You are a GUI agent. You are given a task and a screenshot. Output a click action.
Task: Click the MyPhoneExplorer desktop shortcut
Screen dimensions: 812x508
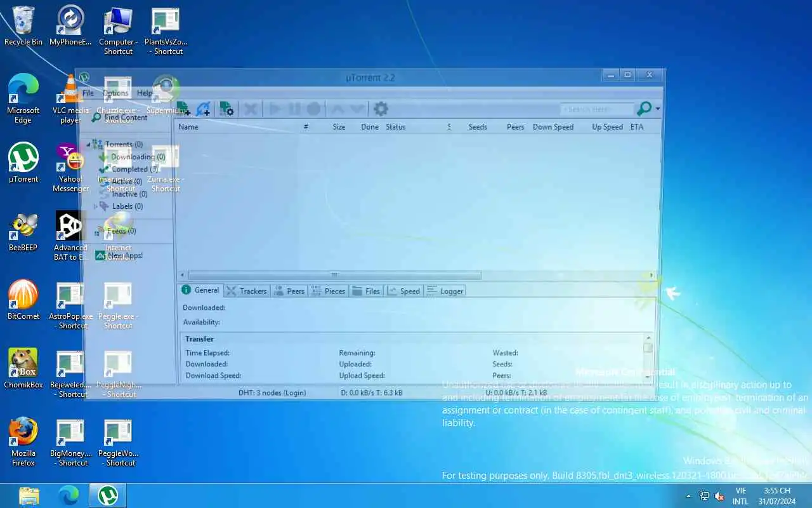pyautogui.click(x=70, y=26)
